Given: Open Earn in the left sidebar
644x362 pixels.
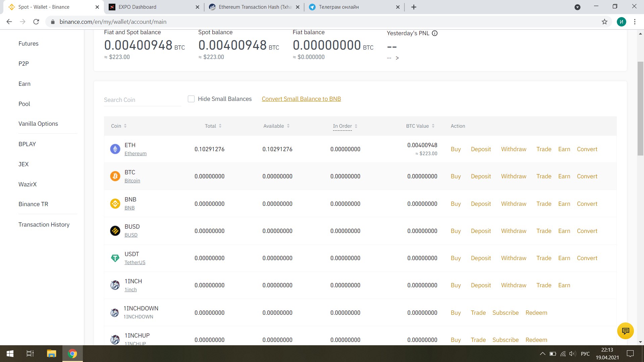Looking at the screenshot, I should pyautogui.click(x=24, y=84).
